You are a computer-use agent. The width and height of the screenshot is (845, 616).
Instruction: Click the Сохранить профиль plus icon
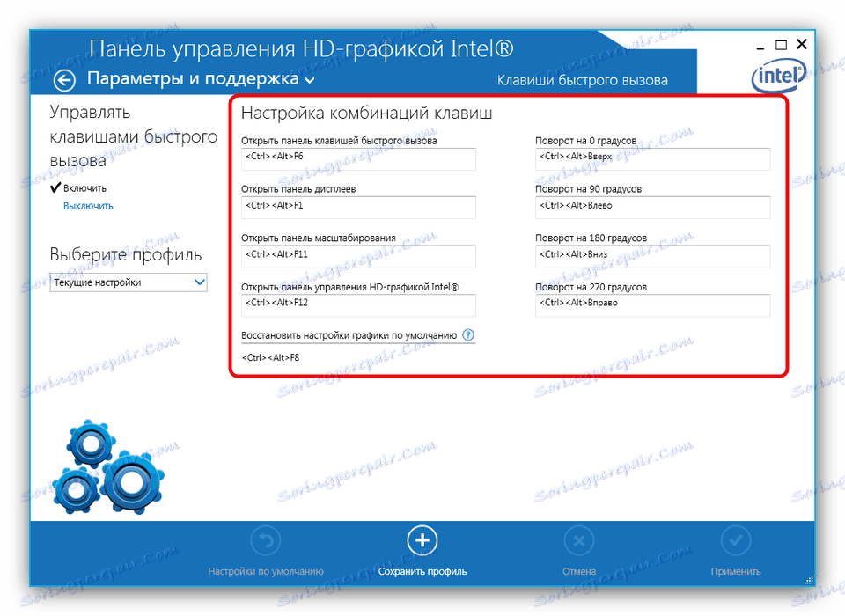click(x=422, y=540)
